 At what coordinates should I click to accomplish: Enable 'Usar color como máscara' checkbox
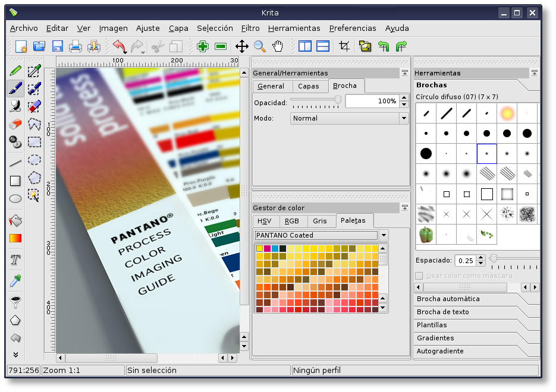(419, 276)
